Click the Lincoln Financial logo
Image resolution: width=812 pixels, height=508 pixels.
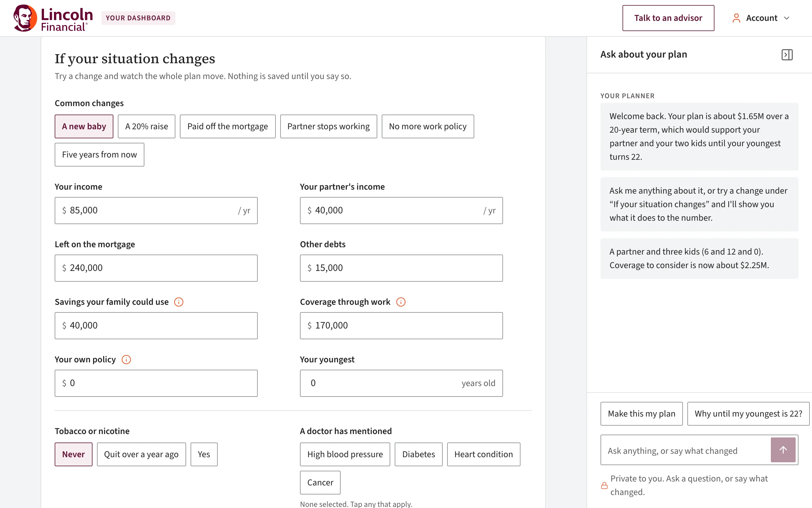pyautogui.click(x=53, y=18)
